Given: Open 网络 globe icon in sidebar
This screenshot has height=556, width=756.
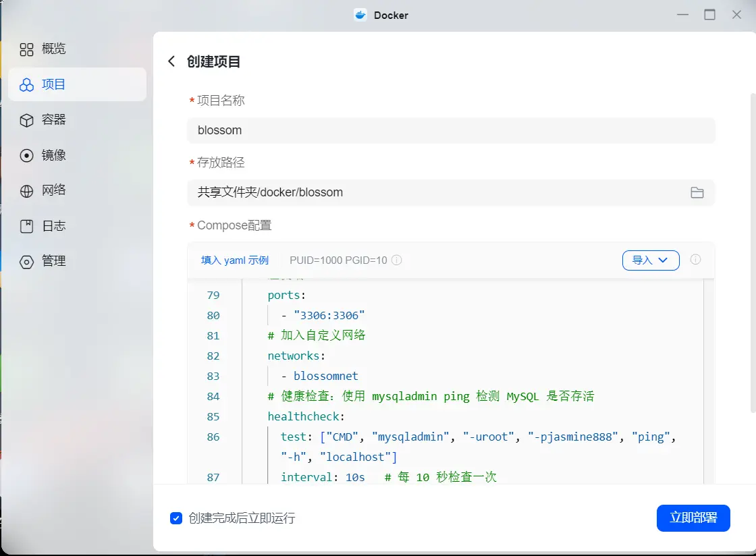Looking at the screenshot, I should click(26, 191).
